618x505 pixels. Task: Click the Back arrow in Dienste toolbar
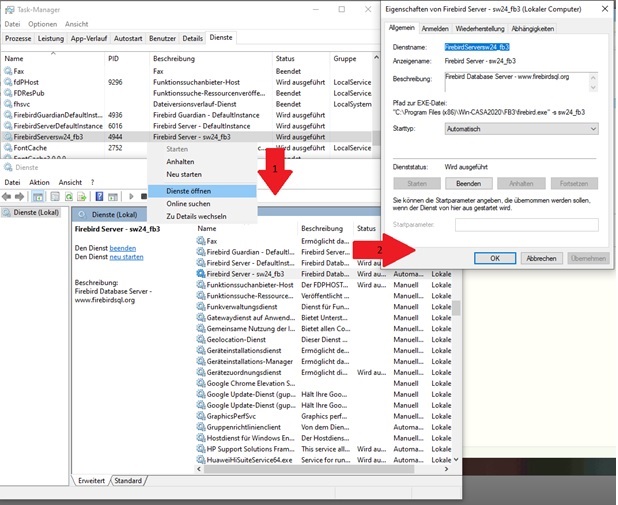click(x=7, y=196)
